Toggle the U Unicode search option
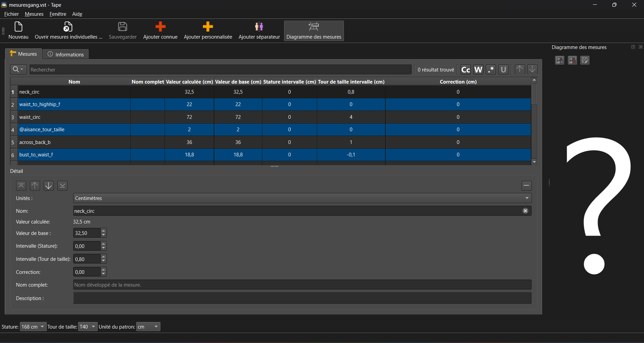Viewport: 644px width, 343px height. point(503,69)
